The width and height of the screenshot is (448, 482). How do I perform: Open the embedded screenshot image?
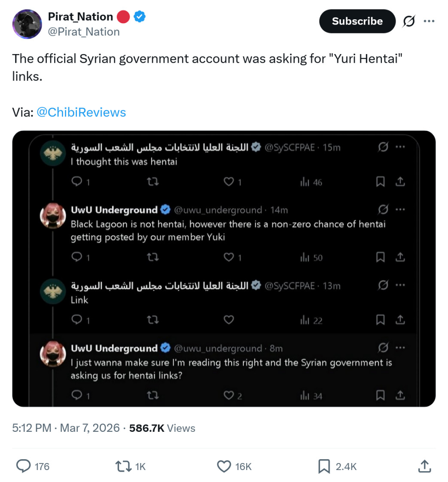coord(224,269)
